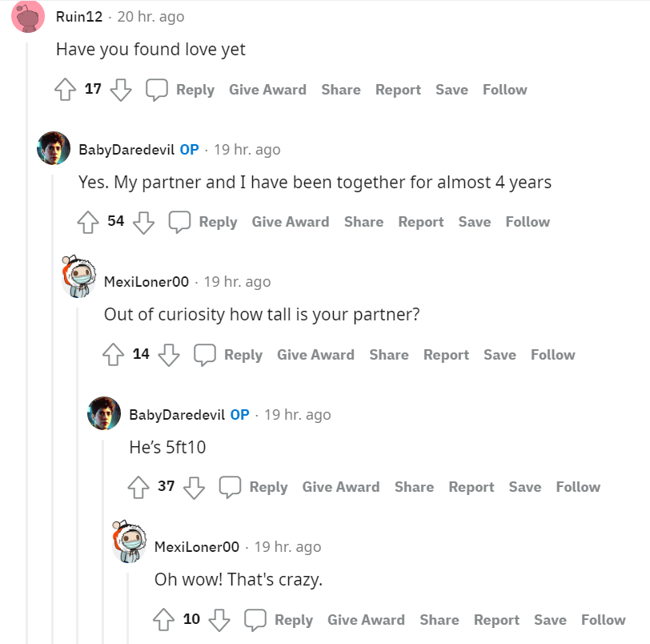Downvote Ruin12's comment with 17 points
Image resolution: width=650 pixels, height=644 pixels.
121,90
